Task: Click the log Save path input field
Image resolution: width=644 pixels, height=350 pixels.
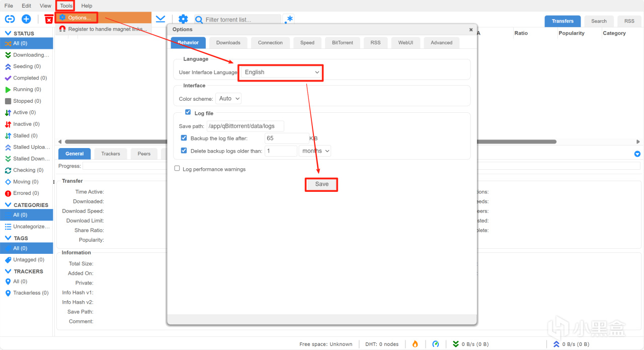Action: [245, 126]
